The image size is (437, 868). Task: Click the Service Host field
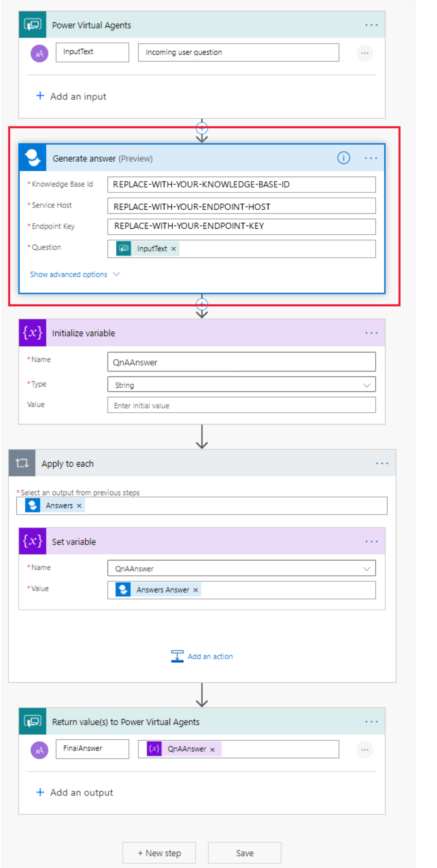pyautogui.click(x=242, y=206)
